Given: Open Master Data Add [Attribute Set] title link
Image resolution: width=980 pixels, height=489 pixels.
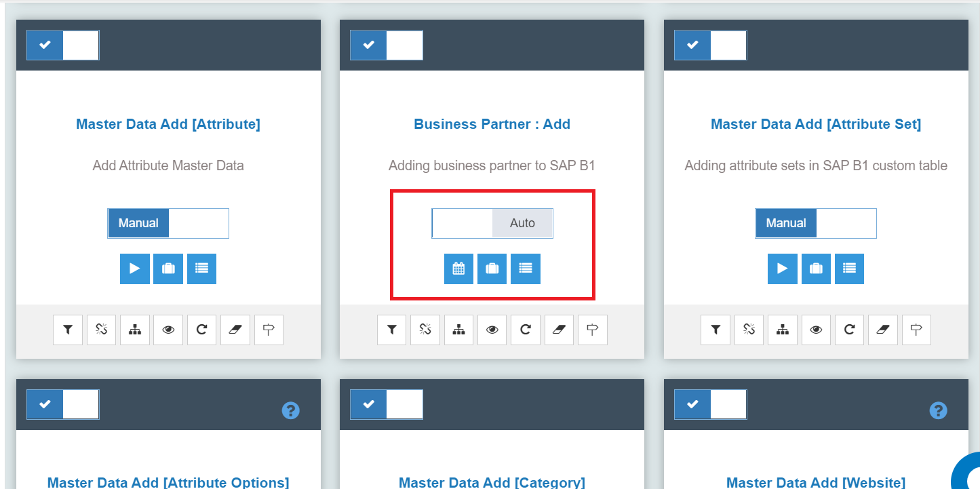Looking at the screenshot, I should pyautogui.click(x=816, y=124).
